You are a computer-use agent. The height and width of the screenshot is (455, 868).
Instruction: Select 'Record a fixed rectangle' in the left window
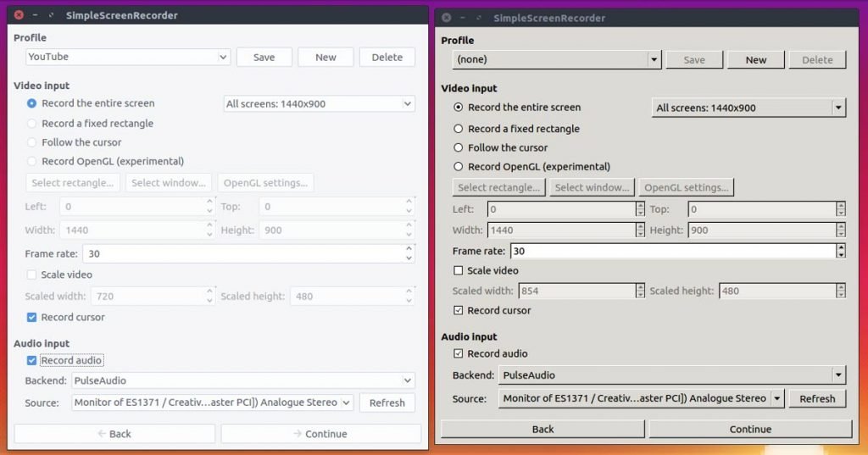(x=32, y=123)
